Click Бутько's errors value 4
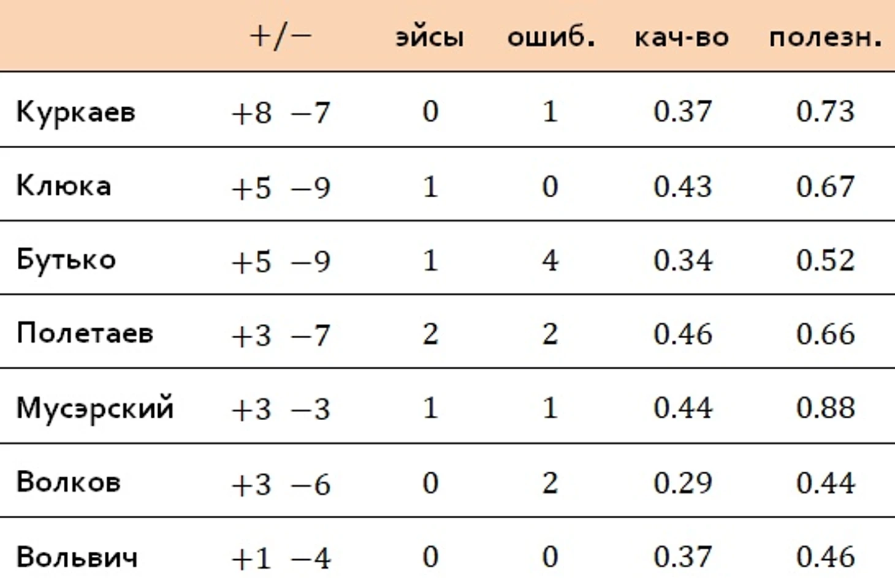The width and height of the screenshot is (895, 588). coord(550,260)
